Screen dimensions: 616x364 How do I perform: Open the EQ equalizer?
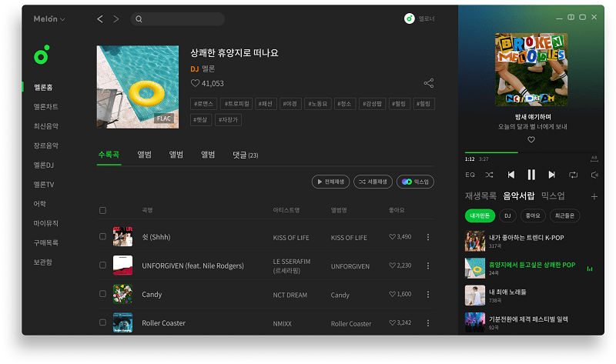point(470,175)
